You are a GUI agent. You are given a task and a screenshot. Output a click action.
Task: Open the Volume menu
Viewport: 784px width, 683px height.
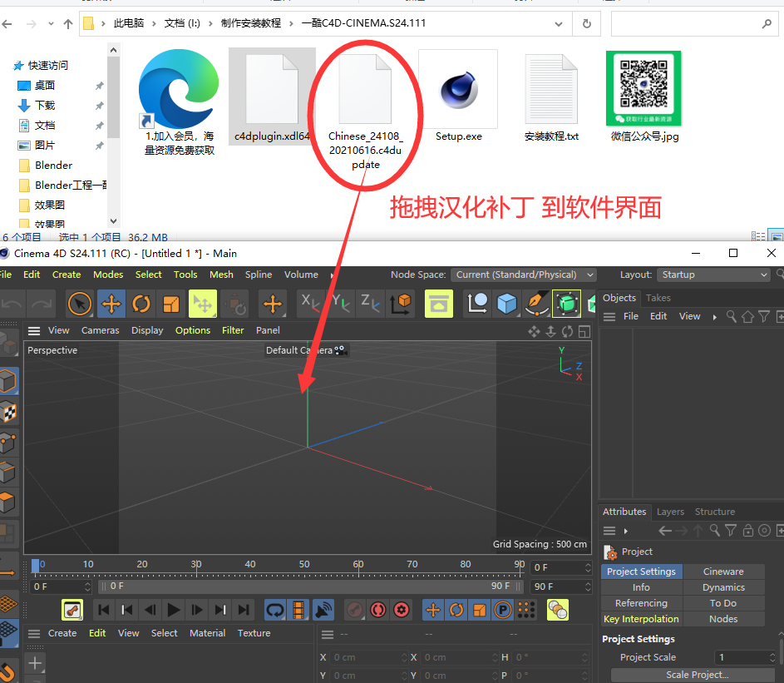pos(301,275)
